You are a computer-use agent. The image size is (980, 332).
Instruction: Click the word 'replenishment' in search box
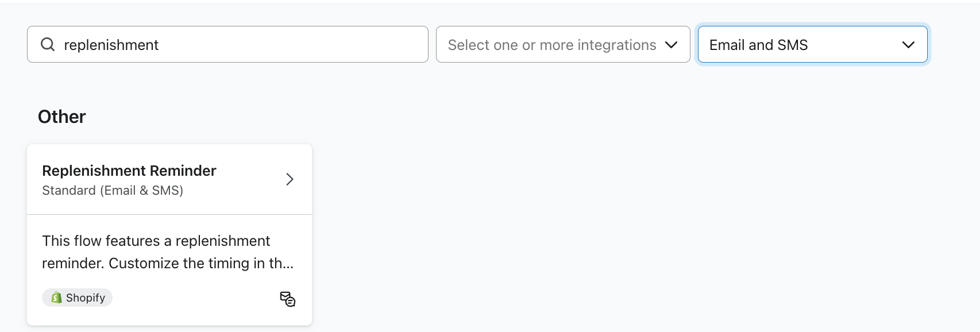(x=111, y=45)
